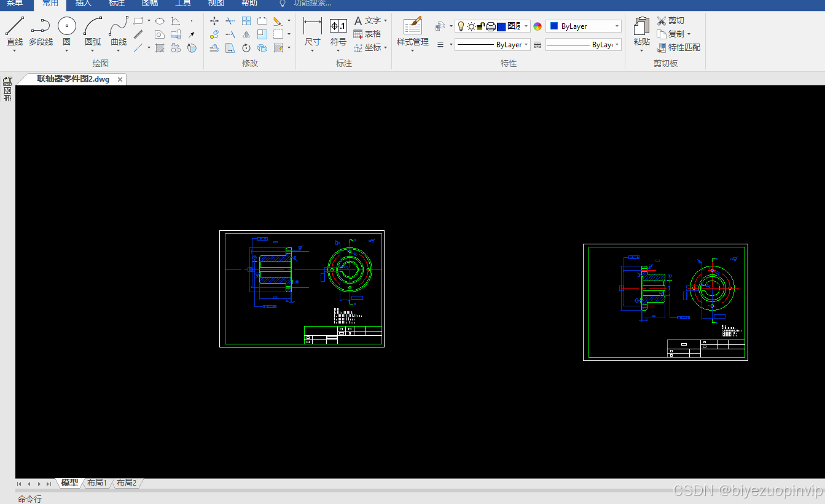Open the 菜单 menu
Viewport: 825px width, 504px height.
[x=15, y=3]
